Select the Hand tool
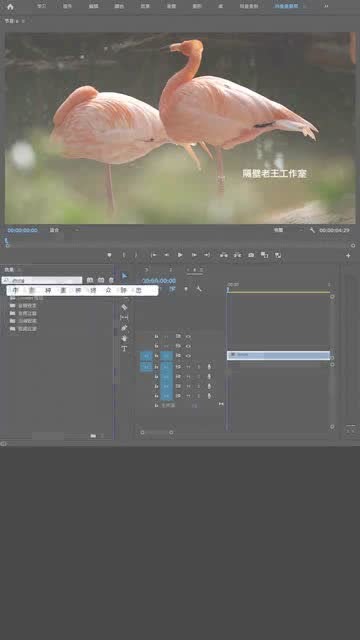The width and height of the screenshot is (360, 640). click(124, 338)
